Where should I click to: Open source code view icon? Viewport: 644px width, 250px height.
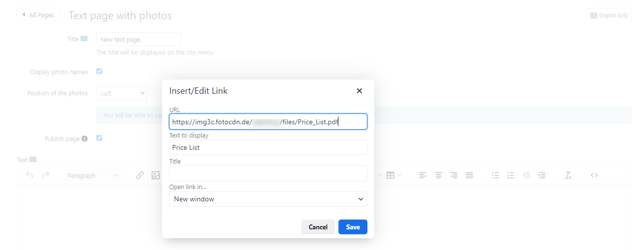[x=594, y=175]
